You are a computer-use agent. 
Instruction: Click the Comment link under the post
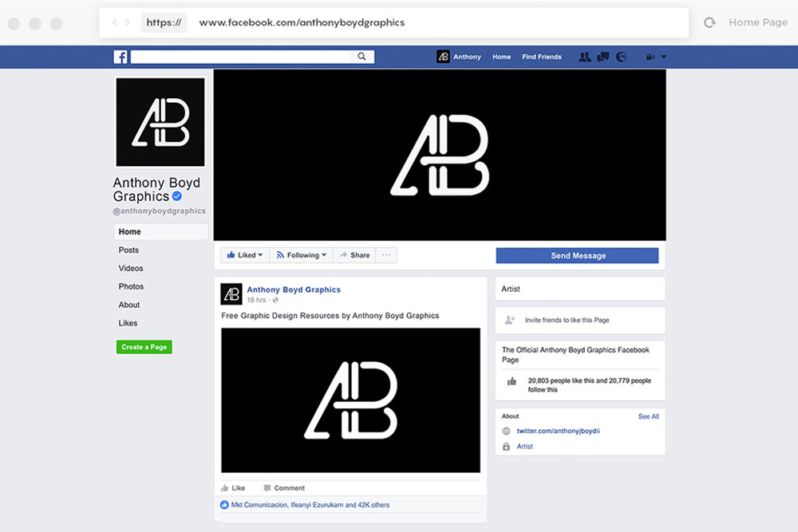tap(290, 488)
